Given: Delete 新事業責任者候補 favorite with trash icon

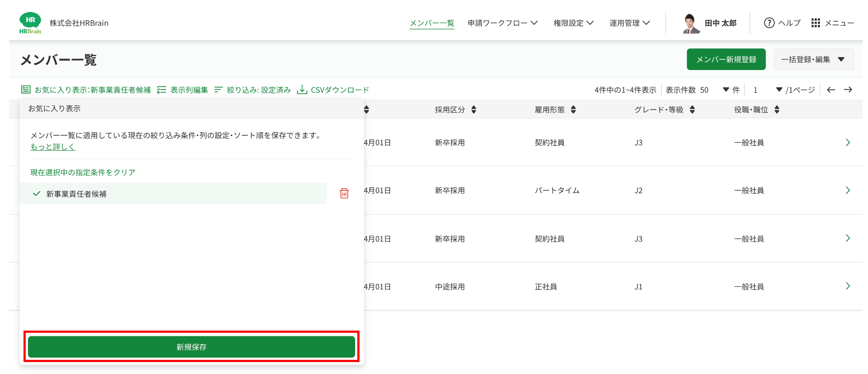Looking at the screenshot, I should [x=344, y=194].
